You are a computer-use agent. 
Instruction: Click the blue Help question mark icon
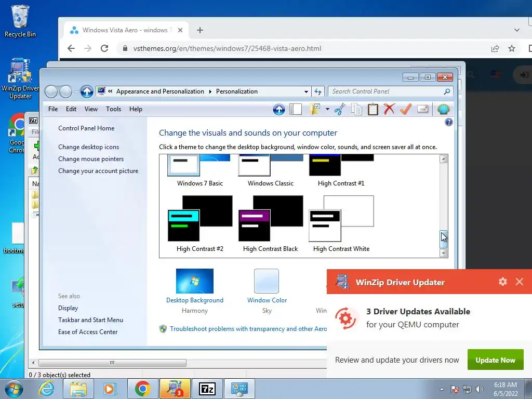tap(448, 122)
